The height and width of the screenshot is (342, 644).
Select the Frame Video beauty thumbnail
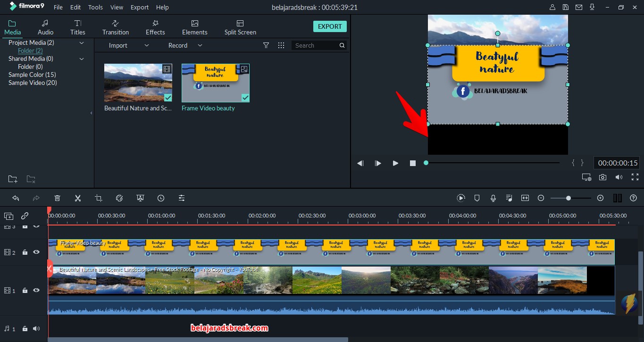[216, 83]
